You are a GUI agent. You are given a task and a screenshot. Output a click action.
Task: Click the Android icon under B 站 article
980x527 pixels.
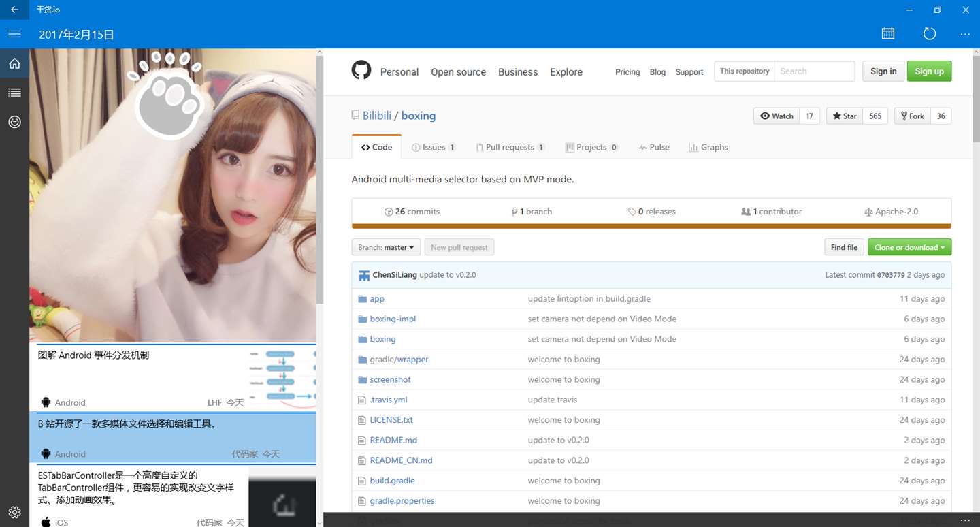point(46,453)
